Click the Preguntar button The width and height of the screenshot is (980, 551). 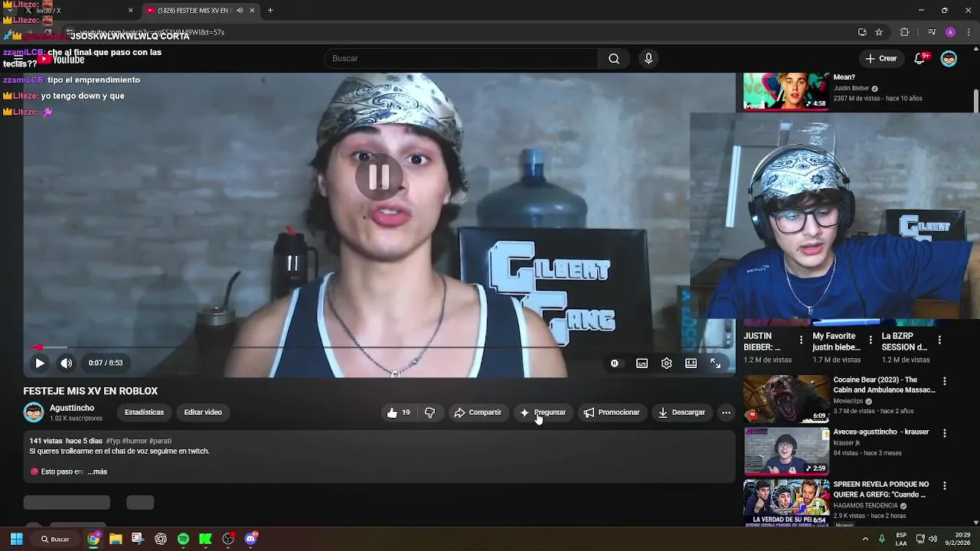point(543,412)
